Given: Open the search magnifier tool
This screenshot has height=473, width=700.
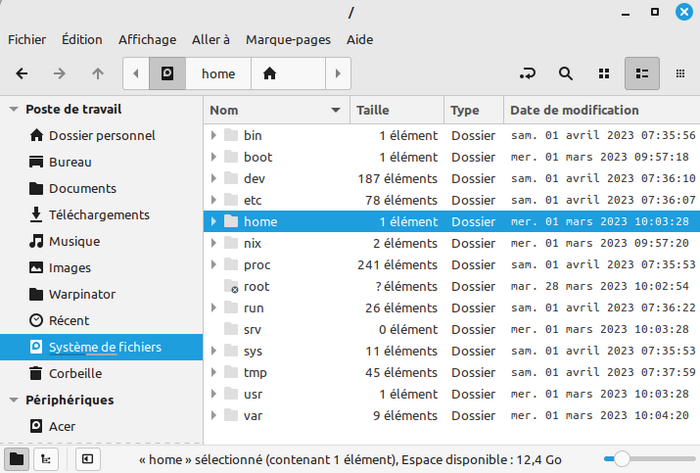Looking at the screenshot, I should coord(565,73).
